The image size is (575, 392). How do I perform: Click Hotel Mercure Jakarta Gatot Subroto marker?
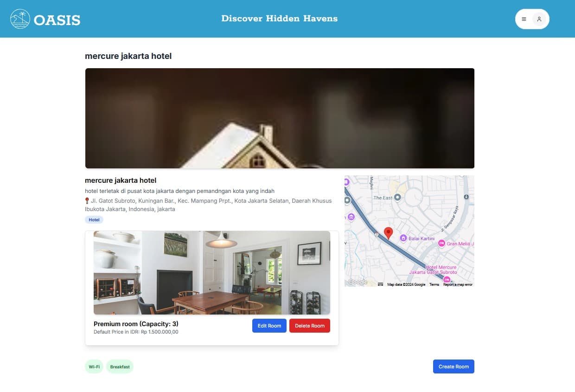(x=447, y=279)
